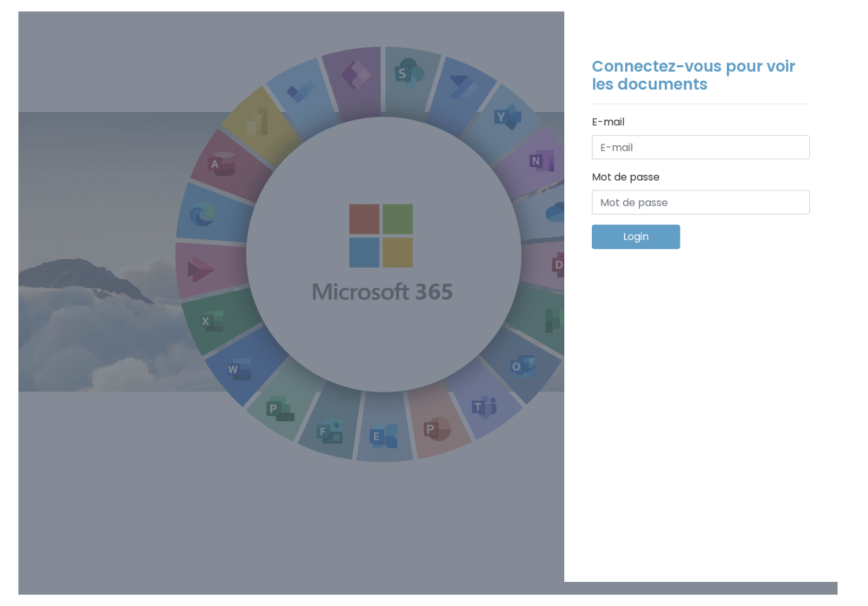
Task: Click the red Access 'A' icon
Action: tap(221, 164)
